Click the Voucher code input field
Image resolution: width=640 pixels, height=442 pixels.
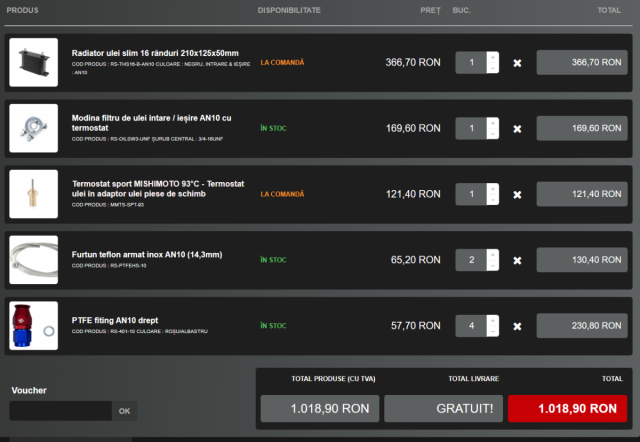point(60,411)
